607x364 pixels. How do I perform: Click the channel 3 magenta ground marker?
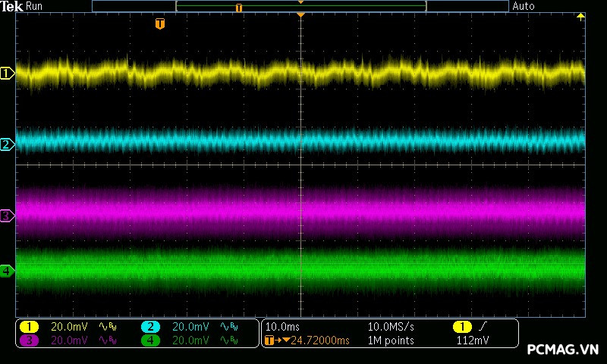[7, 216]
